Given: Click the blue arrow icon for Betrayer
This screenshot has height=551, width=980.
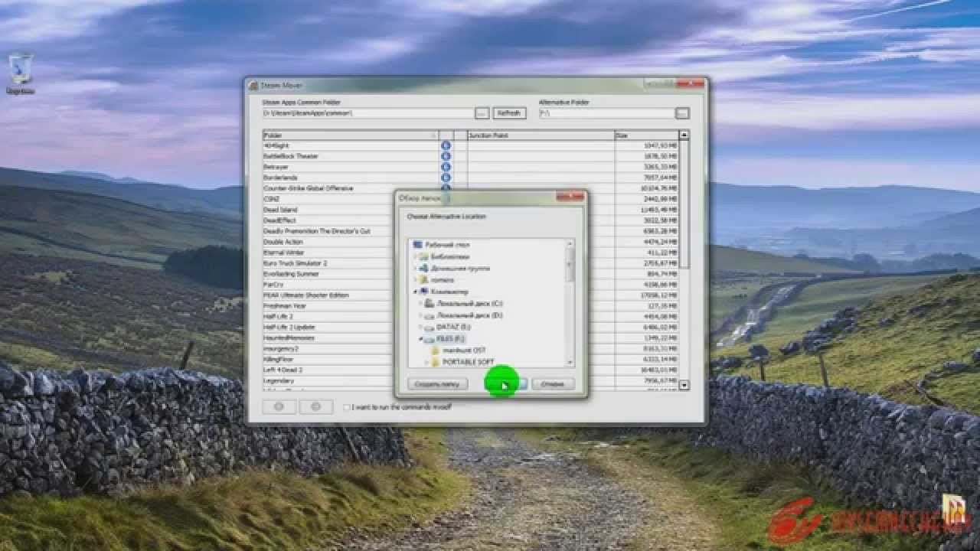Looking at the screenshot, I should (x=446, y=167).
